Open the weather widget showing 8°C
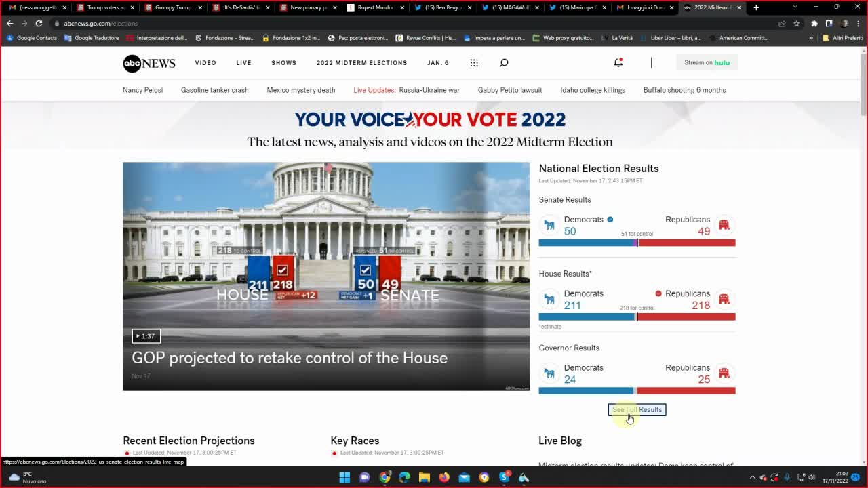 (27, 477)
